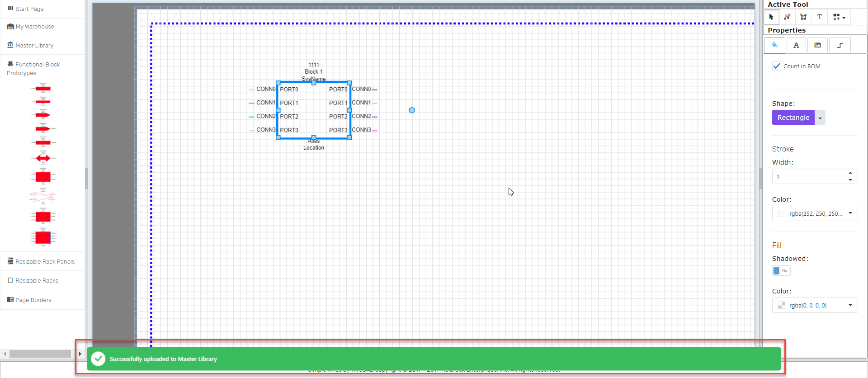Screen dimensions: 868x378
Task: Click the Location label below block
Action: click(x=314, y=148)
